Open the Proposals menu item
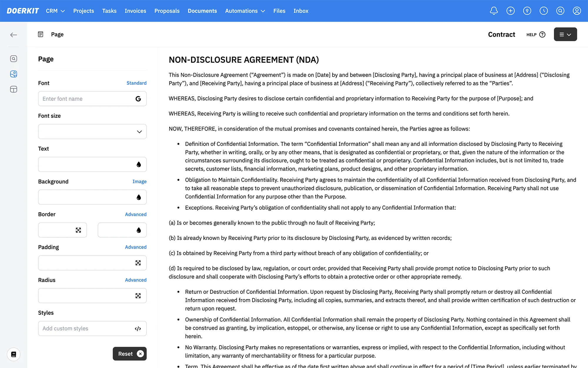The height and width of the screenshot is (368, 588). pyautogui.click(x=167, y=11)
